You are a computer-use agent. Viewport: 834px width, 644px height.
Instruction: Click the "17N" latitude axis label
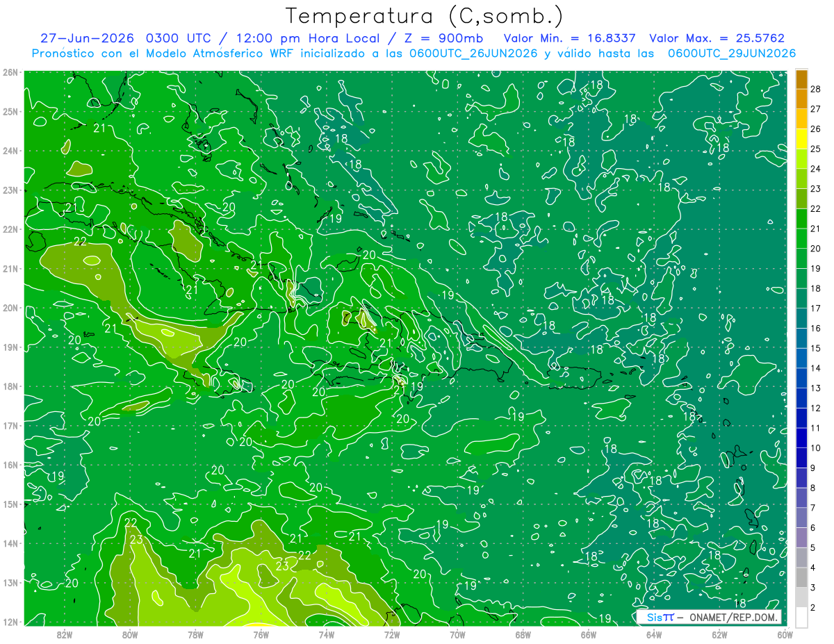coord(10,425)
